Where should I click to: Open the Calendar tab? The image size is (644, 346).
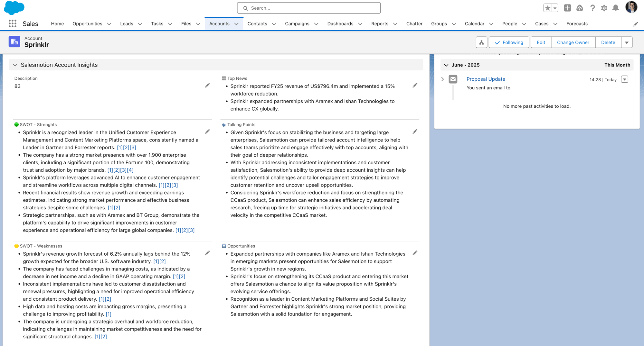coord(474,24)
